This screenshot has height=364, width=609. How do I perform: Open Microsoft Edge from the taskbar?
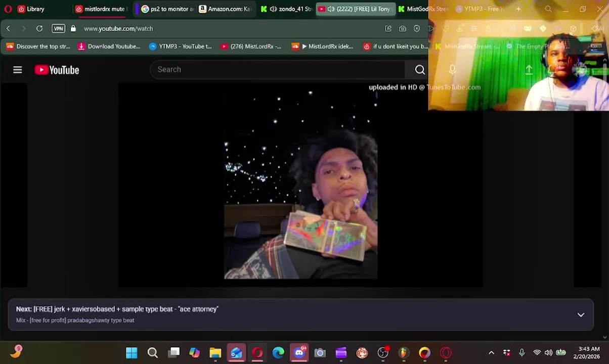click(x=278, y=353)
